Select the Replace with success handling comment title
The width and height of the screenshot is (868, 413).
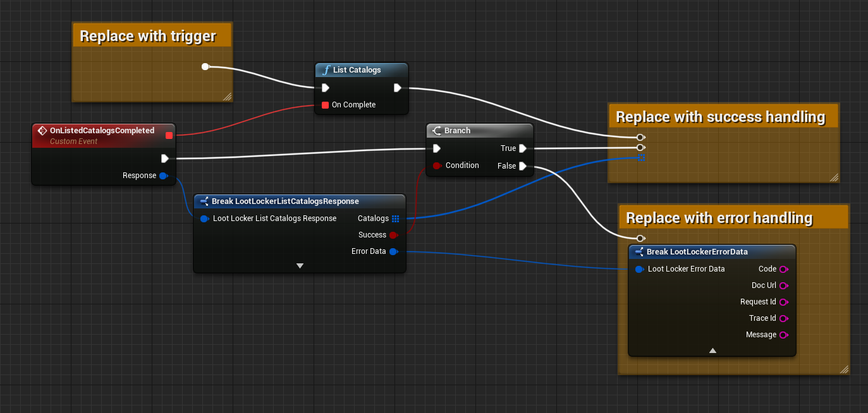tap(720, 117)
